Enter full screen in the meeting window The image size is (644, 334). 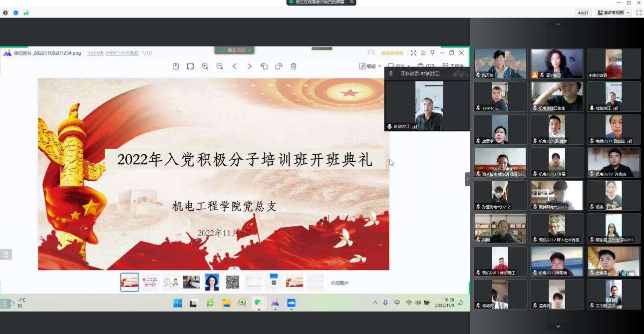[639, 12]
